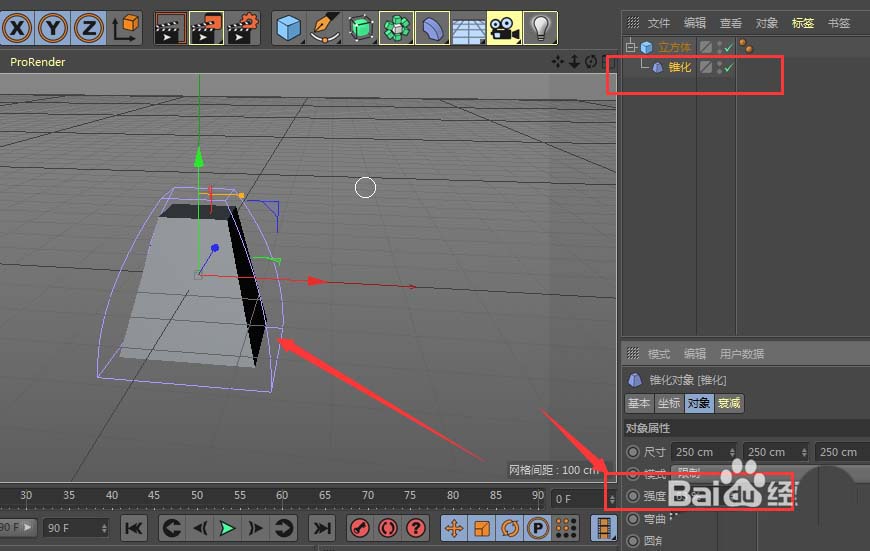Toggle rotation keyframe recording

(x=509, y=528)
